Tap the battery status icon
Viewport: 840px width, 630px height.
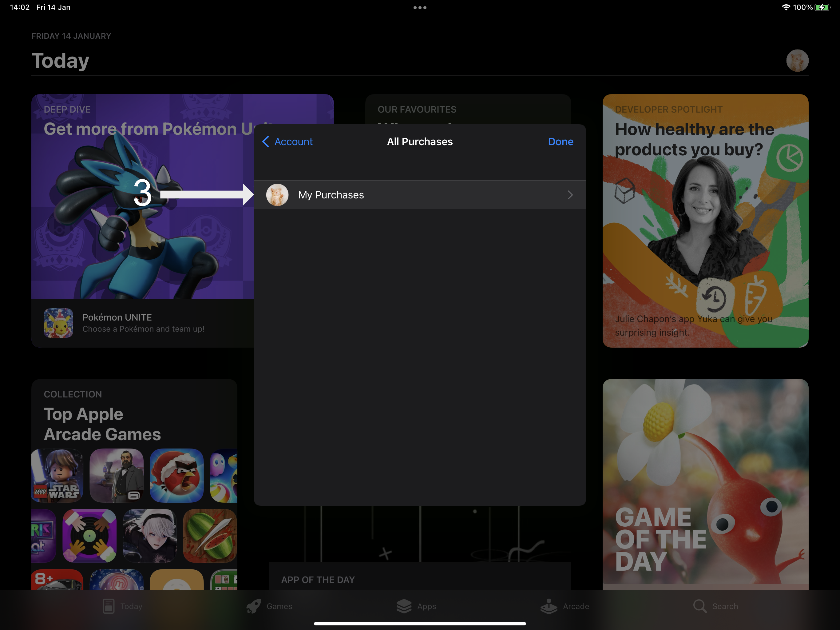[822, 7]
